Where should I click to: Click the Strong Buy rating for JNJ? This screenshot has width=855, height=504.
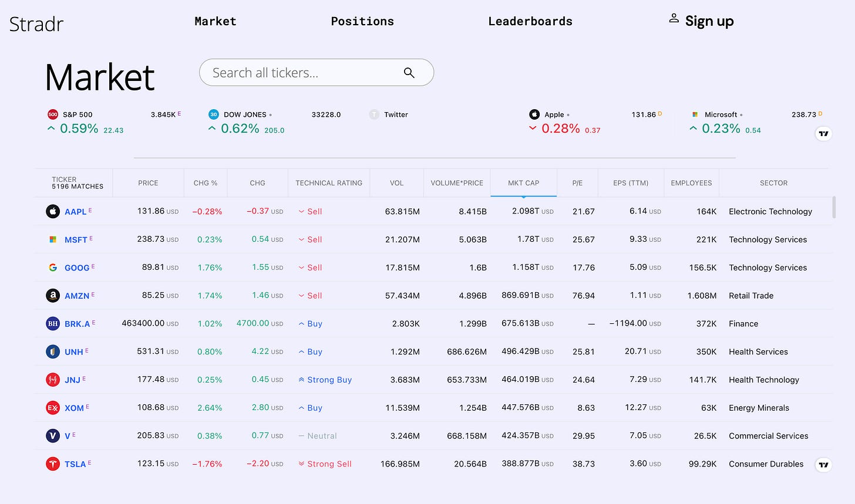click(325, 380)
